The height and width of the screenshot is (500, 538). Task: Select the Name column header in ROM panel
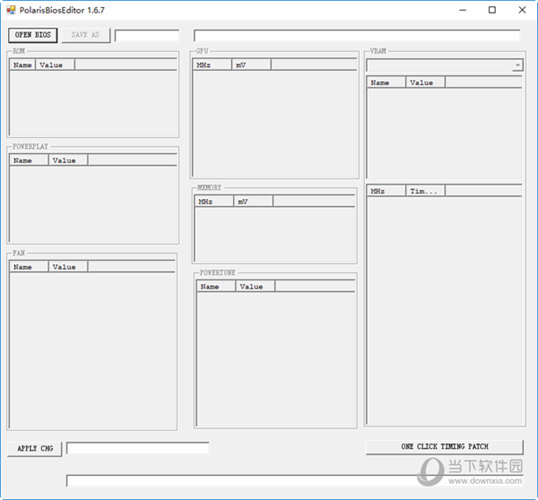pos(23,65)
